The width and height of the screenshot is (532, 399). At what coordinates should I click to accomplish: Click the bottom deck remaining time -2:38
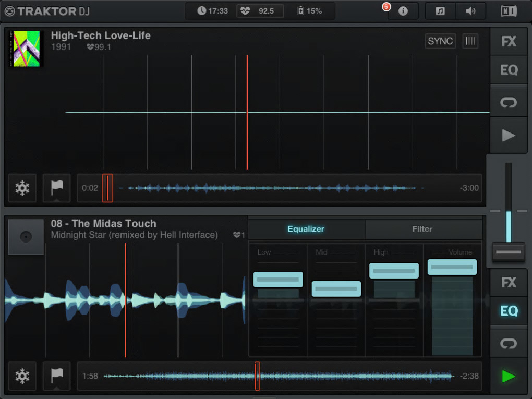coord(469,376)
